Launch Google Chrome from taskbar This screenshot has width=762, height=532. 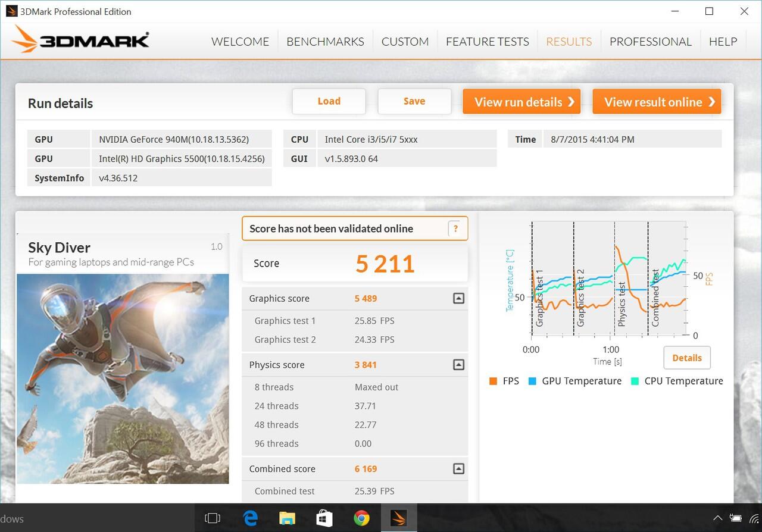(361, 518)
